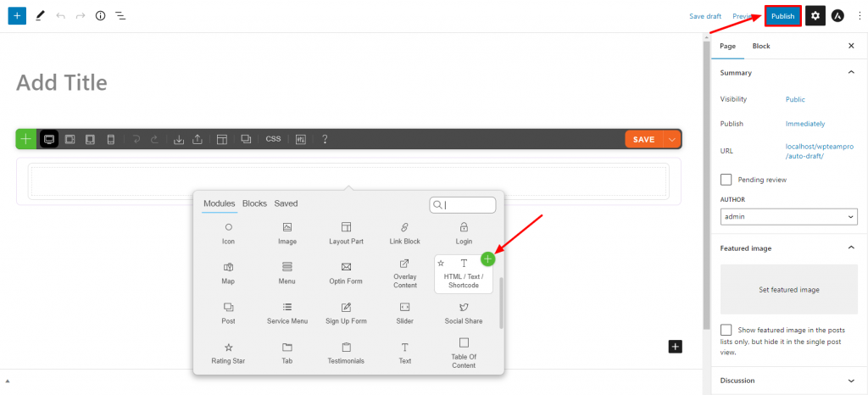
Task: Add the Menu module
Action: click(287, 273)
